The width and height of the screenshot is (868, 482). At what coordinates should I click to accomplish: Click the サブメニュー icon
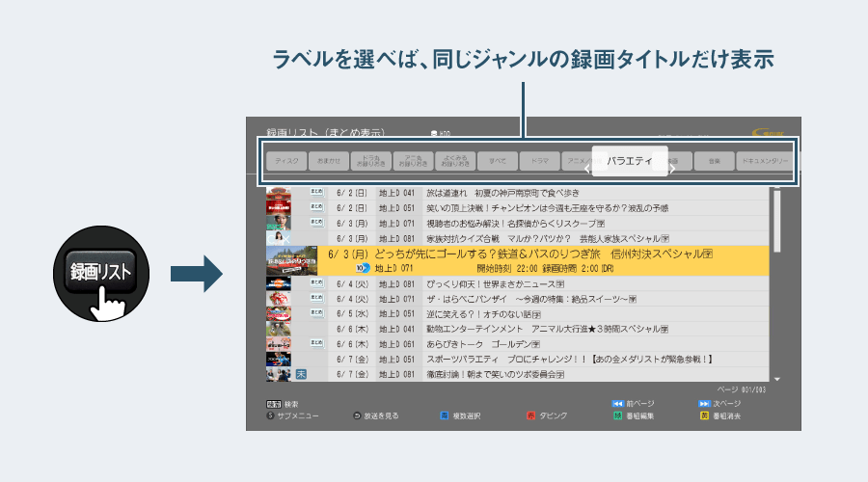coord(270,415)
